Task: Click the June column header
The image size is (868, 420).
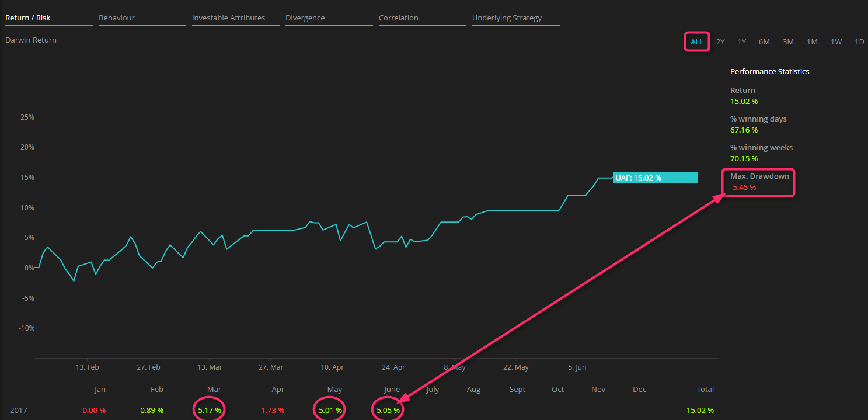Action: [x=392, y=389]
